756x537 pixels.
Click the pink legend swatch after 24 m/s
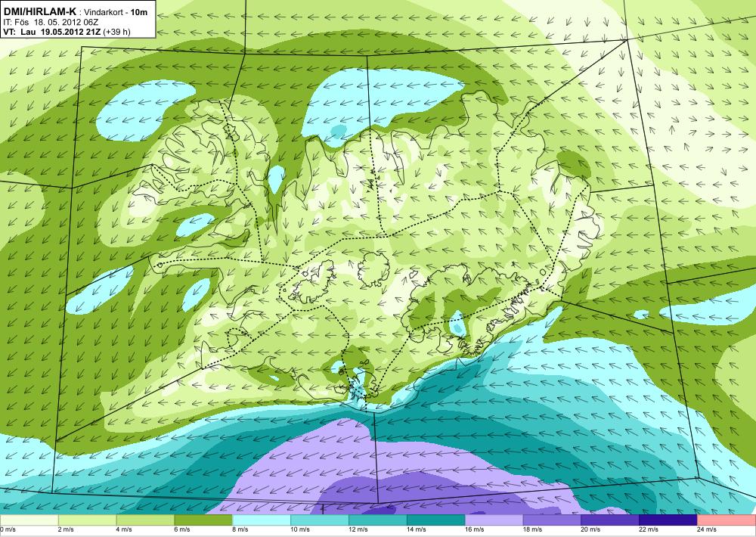pyautogui.click(x=727, y=520)
